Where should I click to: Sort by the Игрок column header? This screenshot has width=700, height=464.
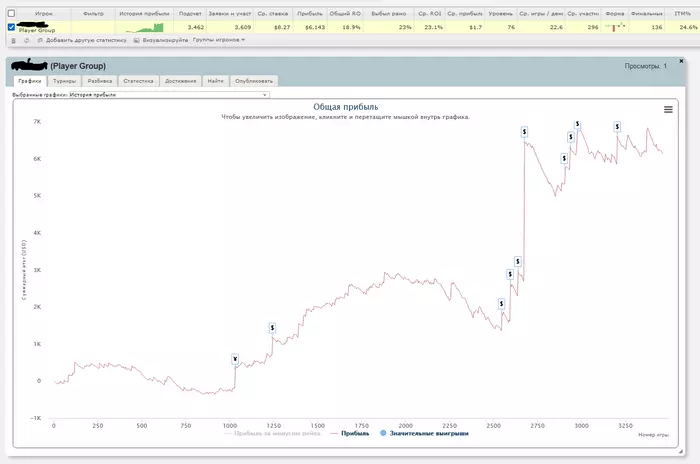coord(44,14)
